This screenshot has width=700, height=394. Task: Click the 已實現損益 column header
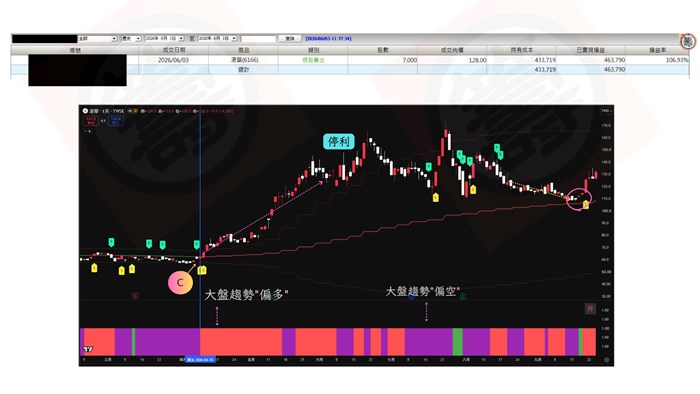[590, 50]
